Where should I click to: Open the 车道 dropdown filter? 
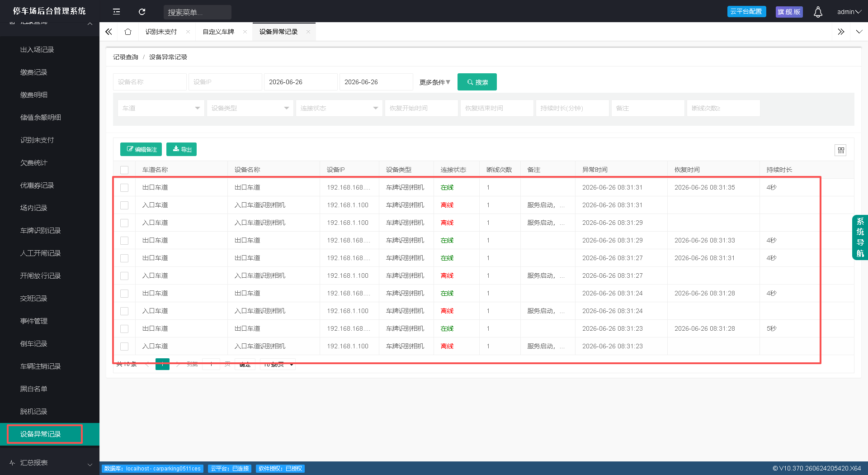pyautogui.click(x=160, y=108)
